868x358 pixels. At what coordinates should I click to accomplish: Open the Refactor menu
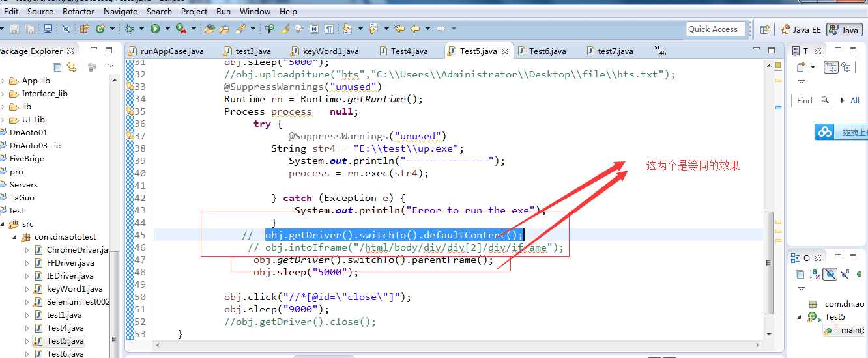79,11
